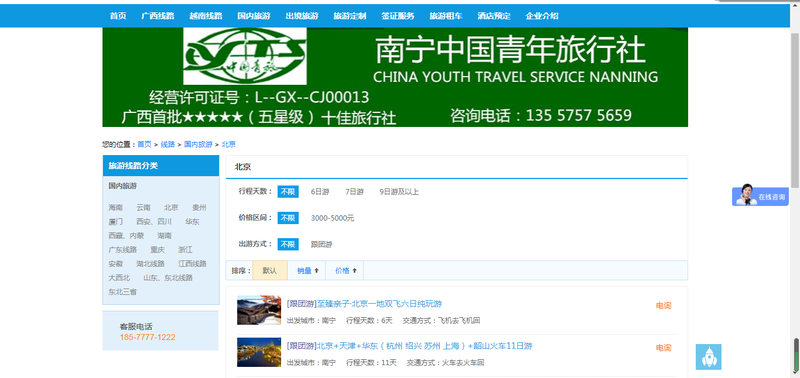The height and width of the screenshot is (378, 800).
Task: Open 至臻亲子-北京一地双飞六日纯玩游 tour link
Action: tap(379, 304)
